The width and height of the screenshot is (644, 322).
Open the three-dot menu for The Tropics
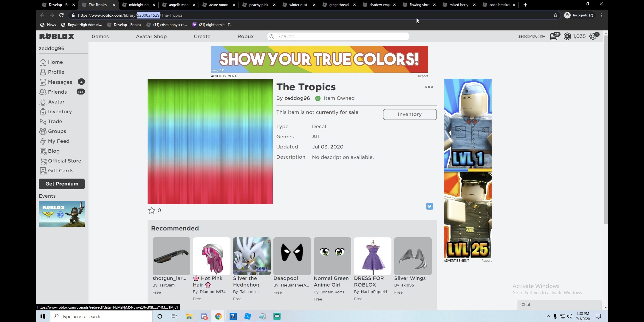click(x=429, y=87)
